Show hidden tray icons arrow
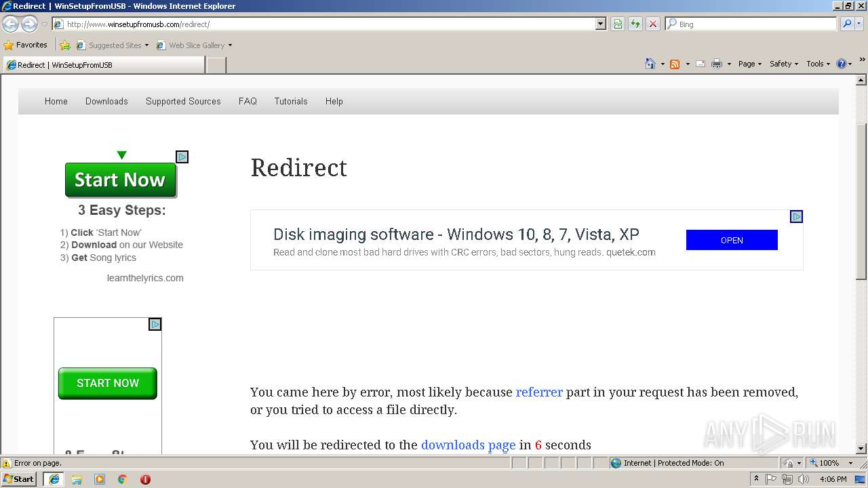 point(756,479)
